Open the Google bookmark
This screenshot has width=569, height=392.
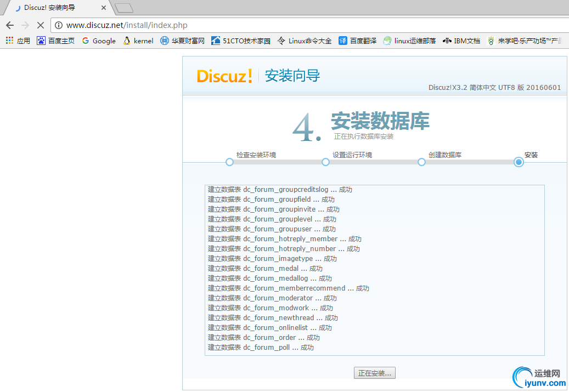pos(99,41)
